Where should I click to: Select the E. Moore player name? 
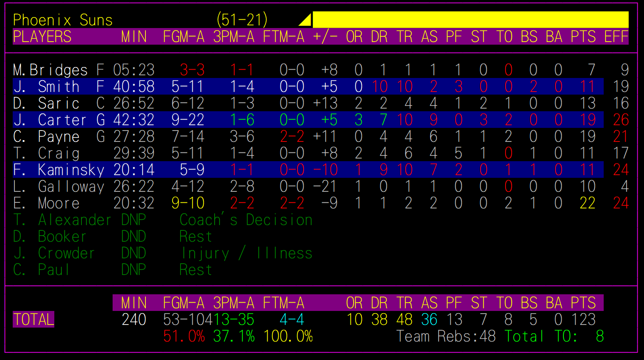click(46, 203)
